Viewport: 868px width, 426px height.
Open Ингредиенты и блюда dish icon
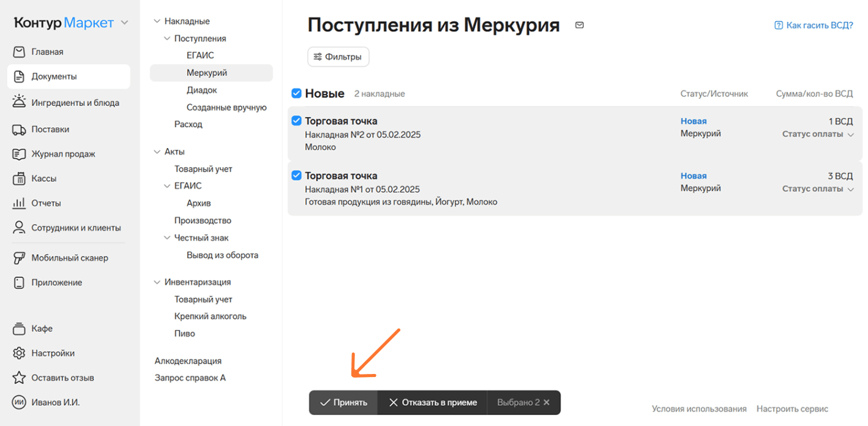(x=19, y=102)
